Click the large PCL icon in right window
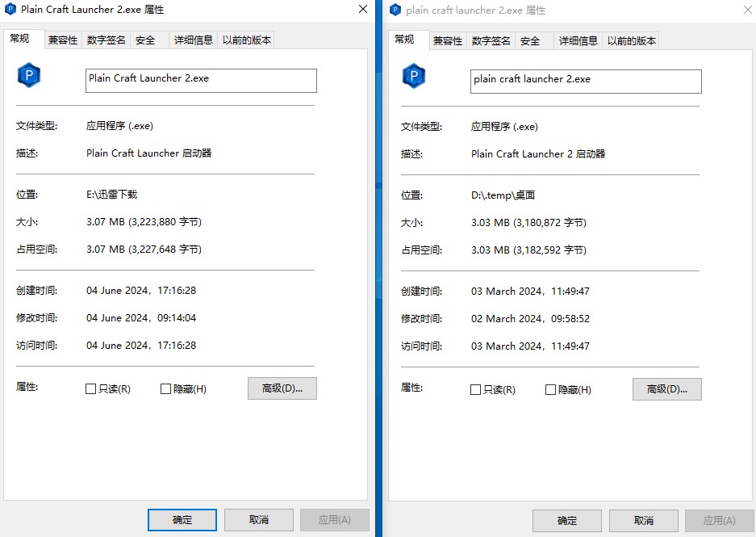 [414, 76]
